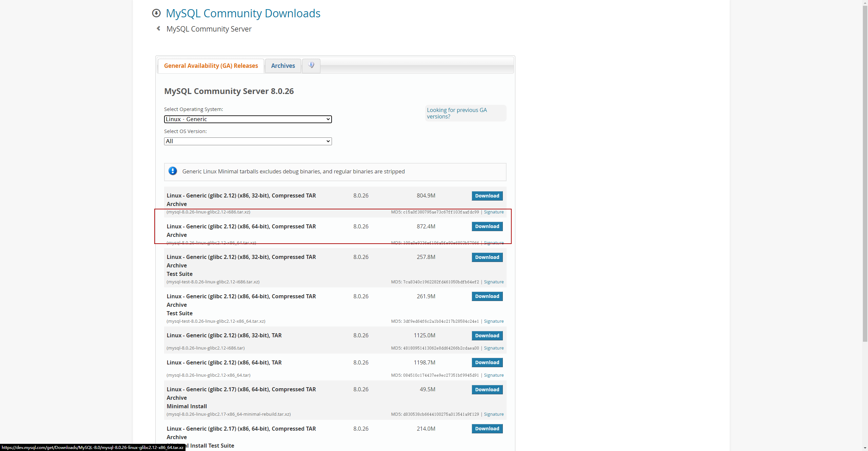Open Signature for mysql-test x86_64 tar.xz

point(494,321)
